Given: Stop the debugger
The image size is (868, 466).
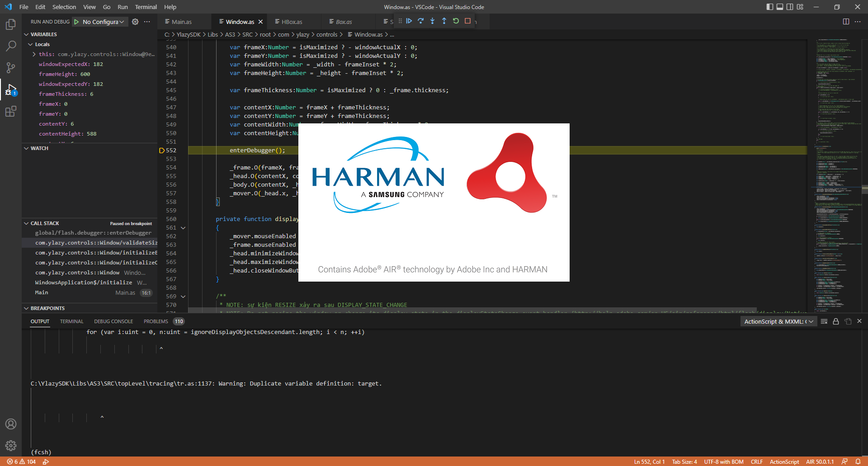Looking at the screenshot, I should coord(468,21).
